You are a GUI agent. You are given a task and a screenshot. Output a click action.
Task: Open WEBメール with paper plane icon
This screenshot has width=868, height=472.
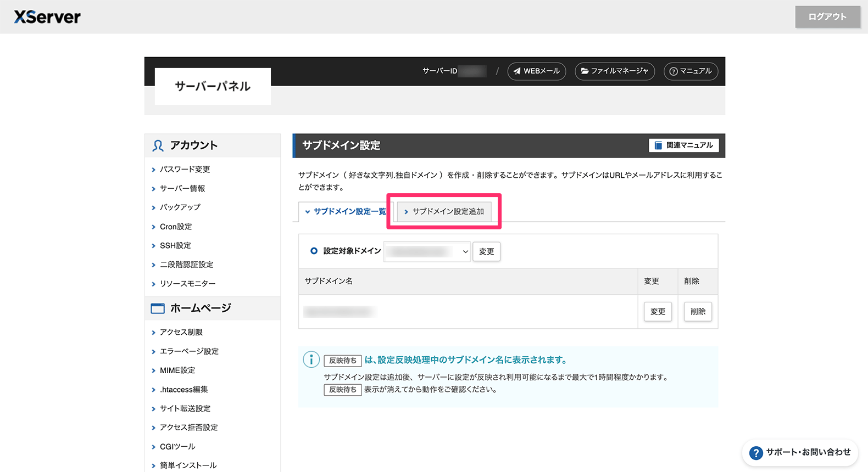click(x=536, y=71)
